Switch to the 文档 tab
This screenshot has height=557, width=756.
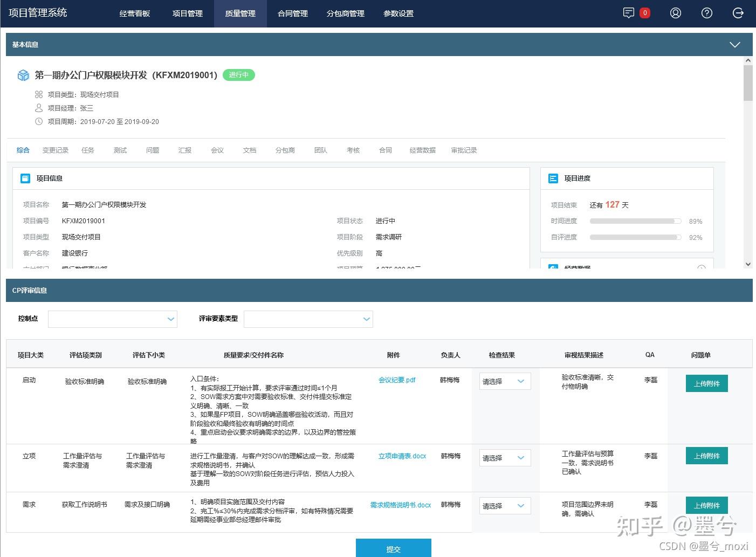250,150
